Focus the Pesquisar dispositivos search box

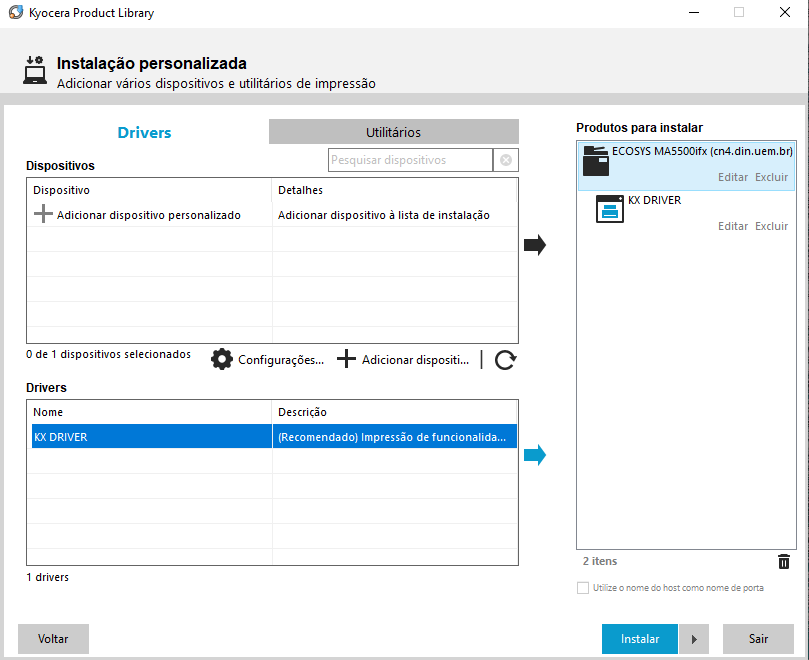click(x=410, y=160)
